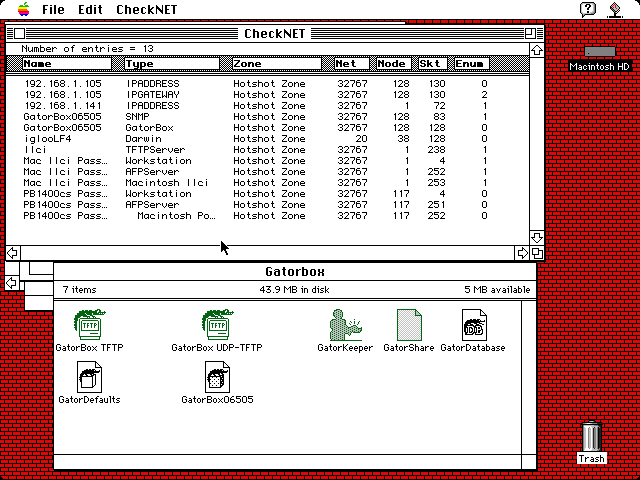
Task: Click the CheckNET window size box
Action: 537,253
